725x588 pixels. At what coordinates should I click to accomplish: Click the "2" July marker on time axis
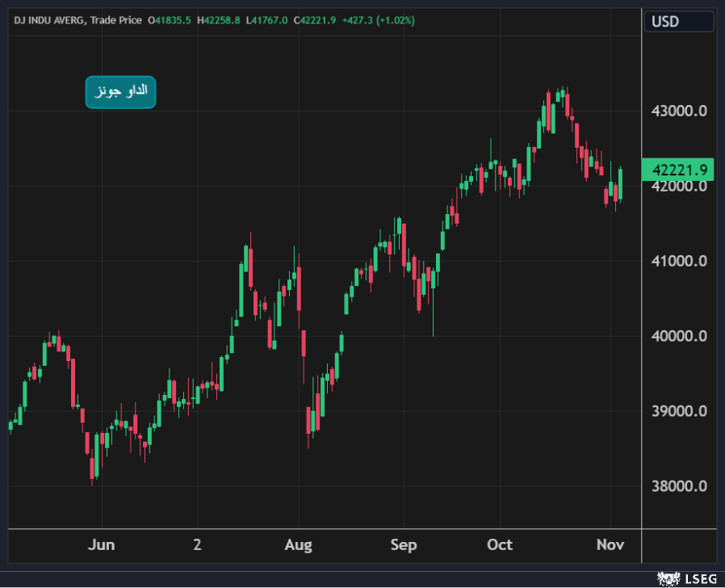tap(197, 544)
